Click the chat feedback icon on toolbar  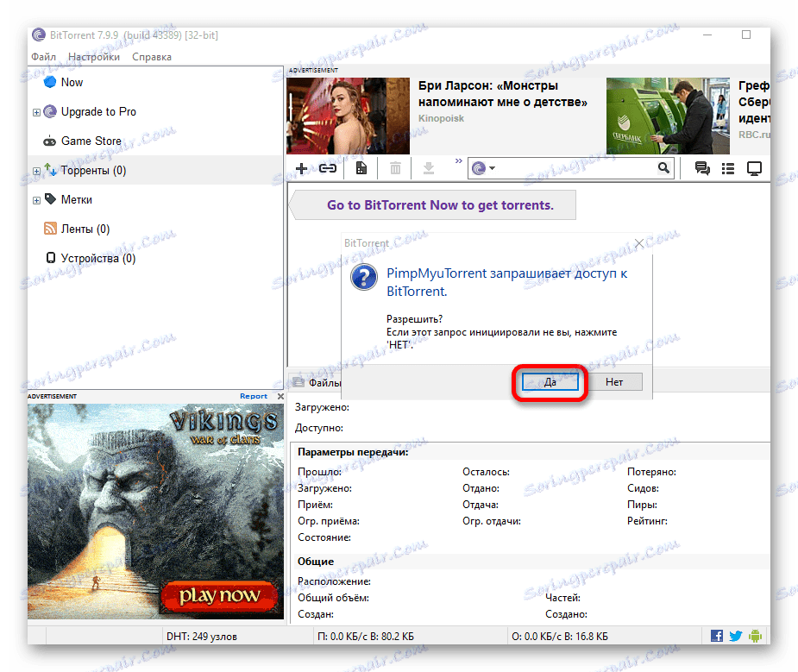point(701,168)
